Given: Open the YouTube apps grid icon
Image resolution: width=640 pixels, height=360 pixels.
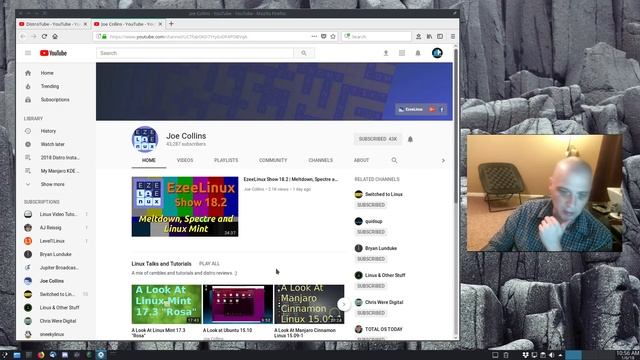Looking at the screenshot, I should tap(402, 53).
